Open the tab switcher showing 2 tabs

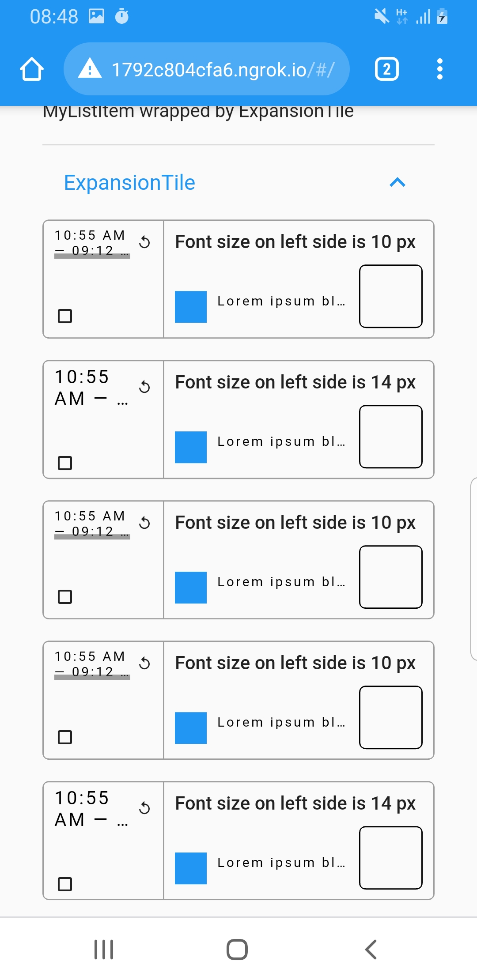point(386,68)
